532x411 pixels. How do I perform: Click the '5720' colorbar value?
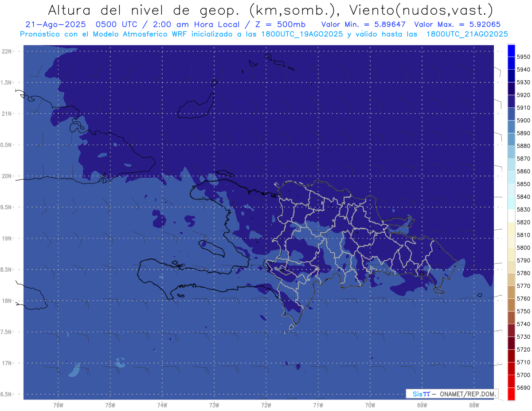tap(524, 349)
